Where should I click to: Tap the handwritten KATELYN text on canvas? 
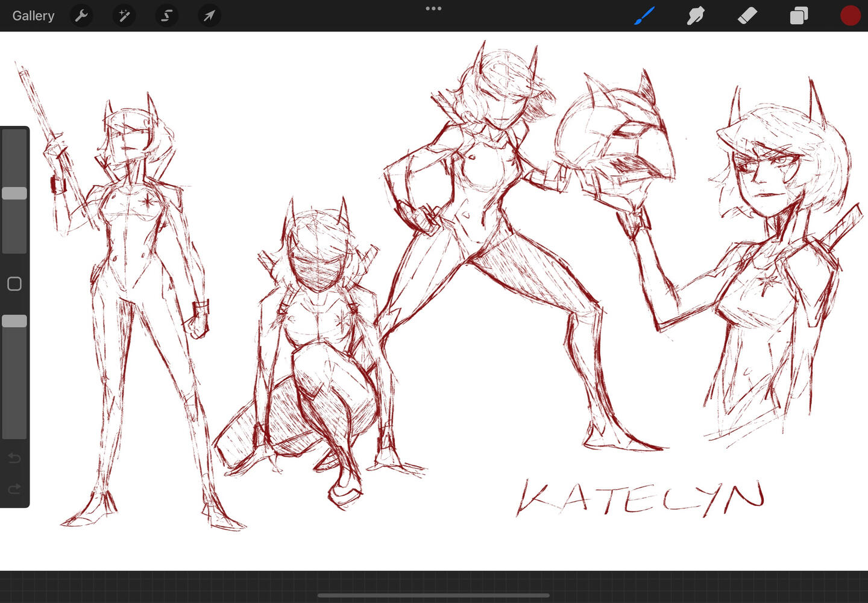click(641, 499)
